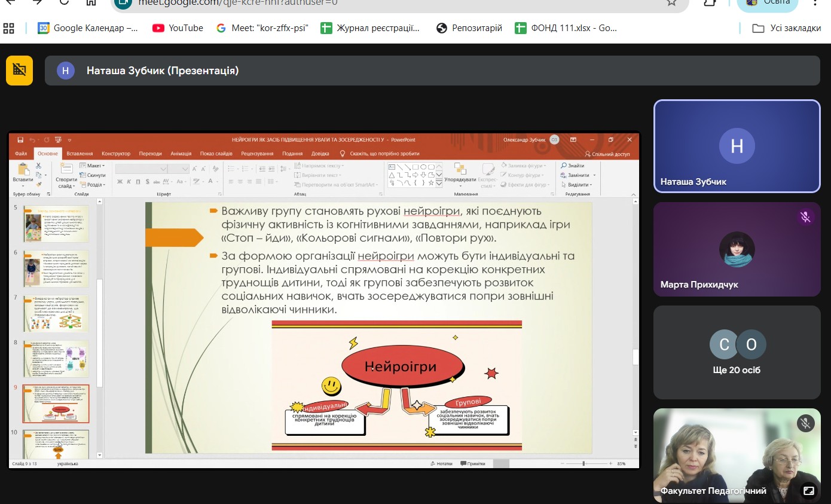This screenshot has height=504, width=831.
Task: Click the PowerPoint save icon
Action: (x=20, y=140)
